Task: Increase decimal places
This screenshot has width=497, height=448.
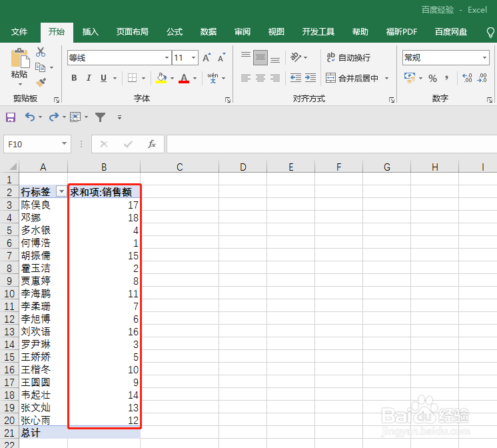Action: pyautogui.click(x=467, y=78)
